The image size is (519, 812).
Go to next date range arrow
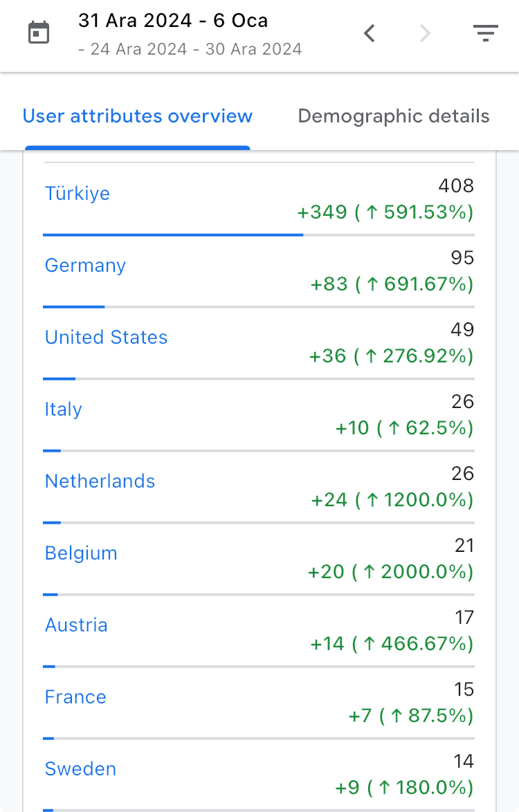pos(425,33)
